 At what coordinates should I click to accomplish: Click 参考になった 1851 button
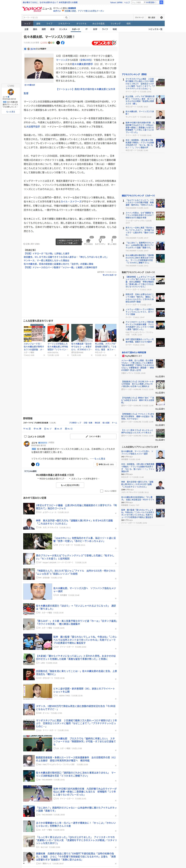[105, 464]
